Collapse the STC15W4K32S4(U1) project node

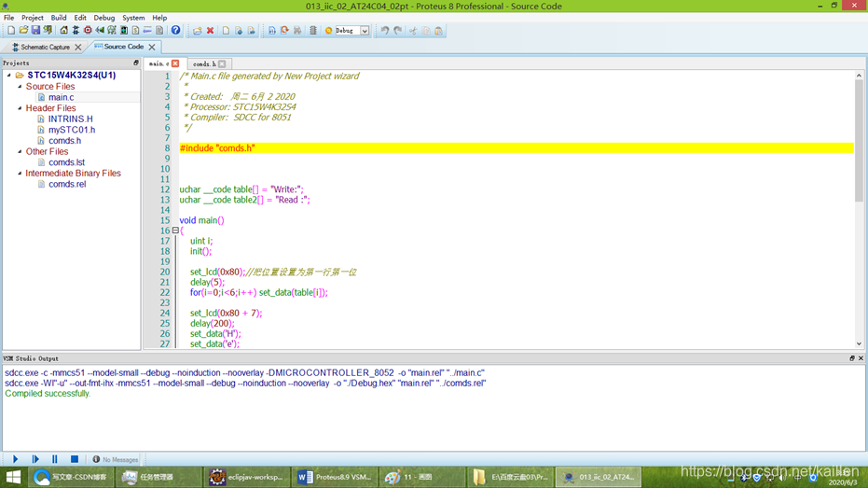[x=9, y=75]
